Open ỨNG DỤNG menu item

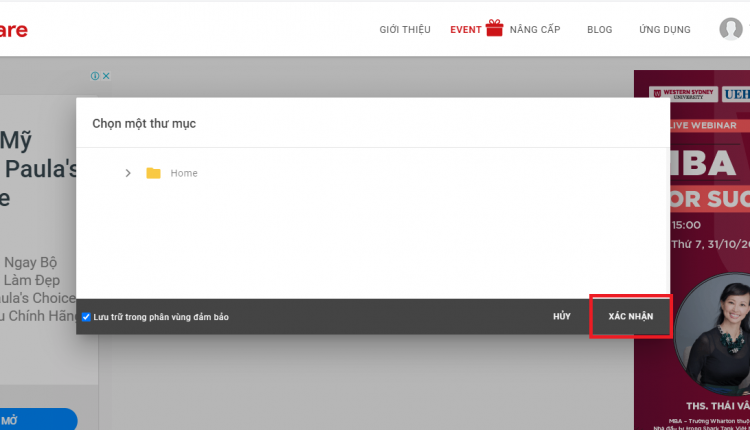click(x=664, y=30)
